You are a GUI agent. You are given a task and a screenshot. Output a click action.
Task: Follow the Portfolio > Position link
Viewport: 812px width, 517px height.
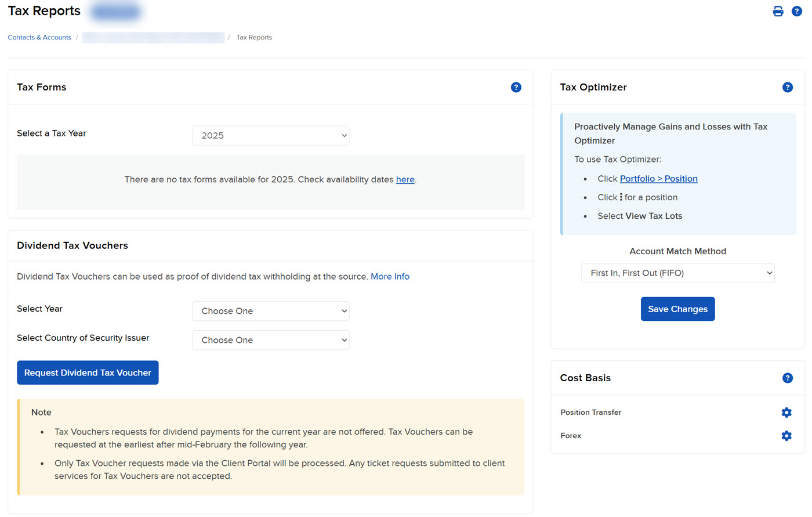(658, 179)
